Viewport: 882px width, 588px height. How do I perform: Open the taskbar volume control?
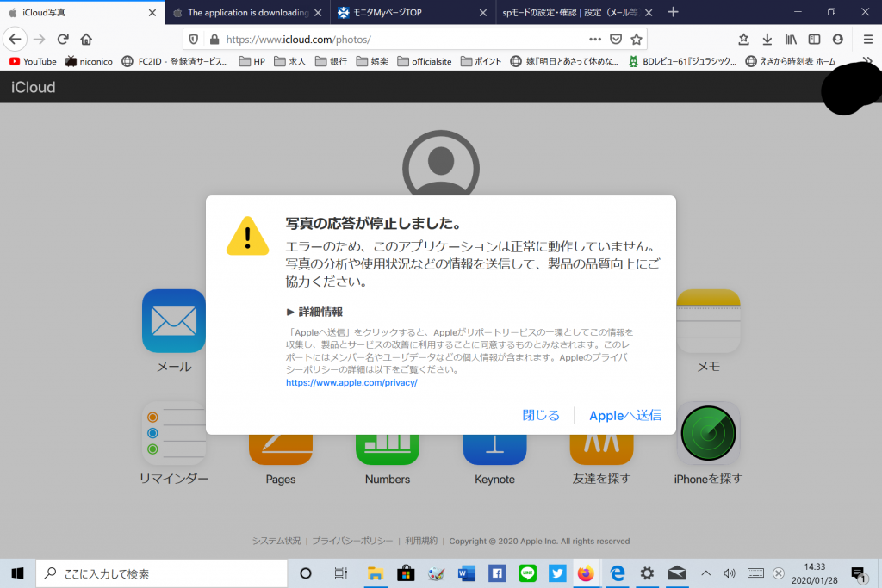point(730,573)
